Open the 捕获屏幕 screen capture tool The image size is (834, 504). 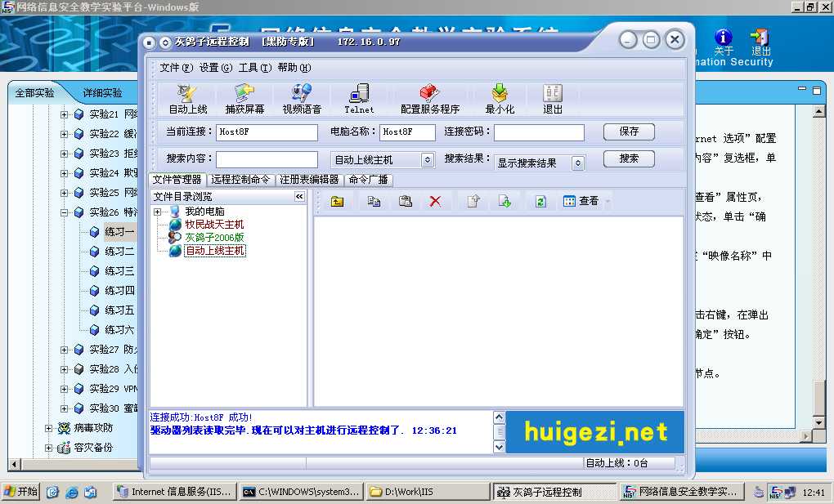pos(244,99)
